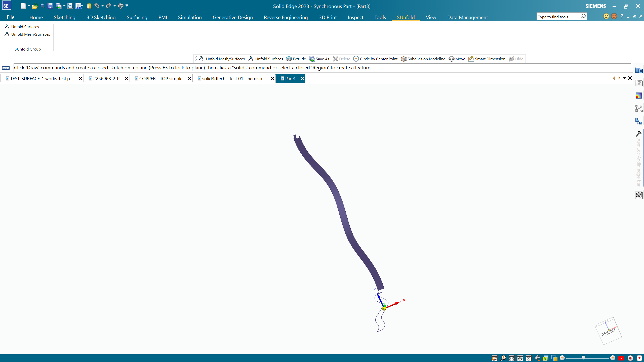Open the Subdivision Modeling command
Viewport: 644px width, 362px height.
point(423,59)
